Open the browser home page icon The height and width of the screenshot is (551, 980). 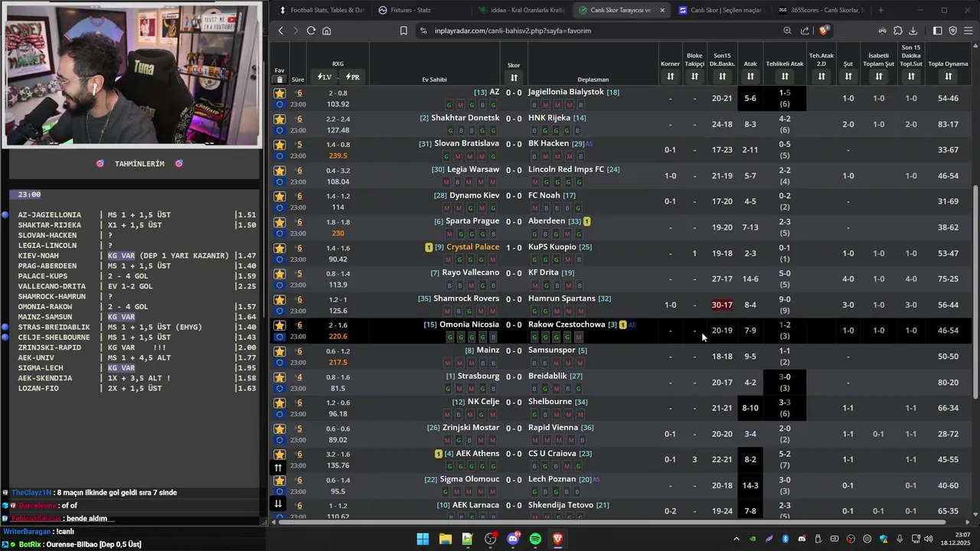[327, 31]
